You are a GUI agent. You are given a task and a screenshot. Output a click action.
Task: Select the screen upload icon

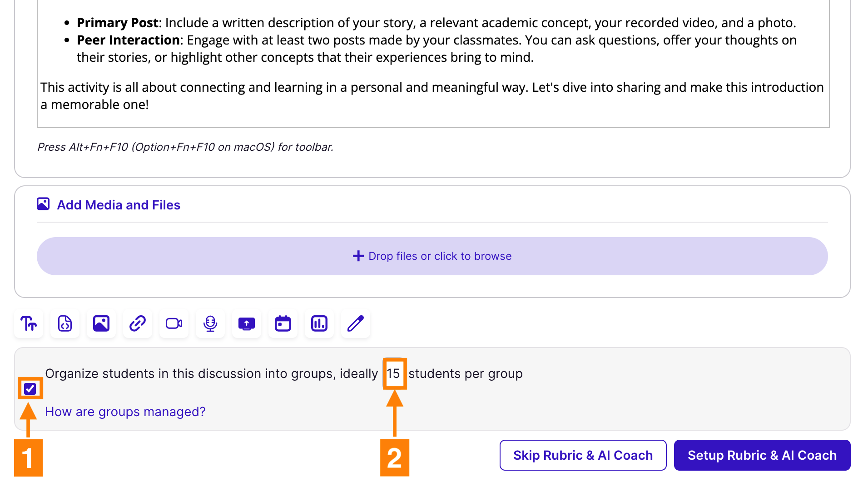[246, 323]
